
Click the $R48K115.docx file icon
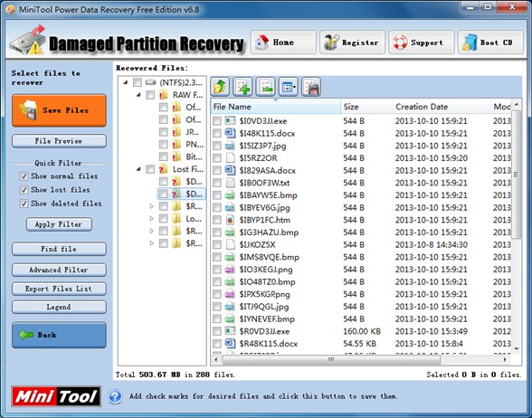[230, 344]
